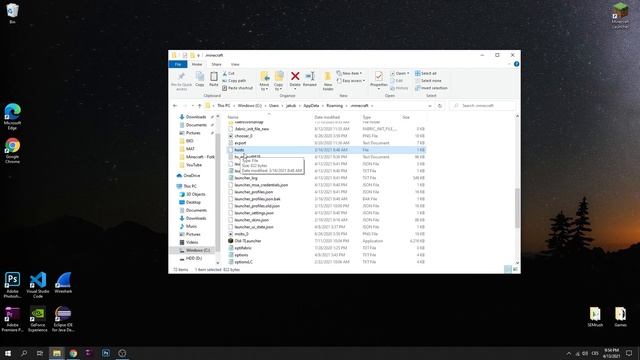640x360 pixels.
Task: Select HDD (D:) in navigation pane
Action: 194,258
